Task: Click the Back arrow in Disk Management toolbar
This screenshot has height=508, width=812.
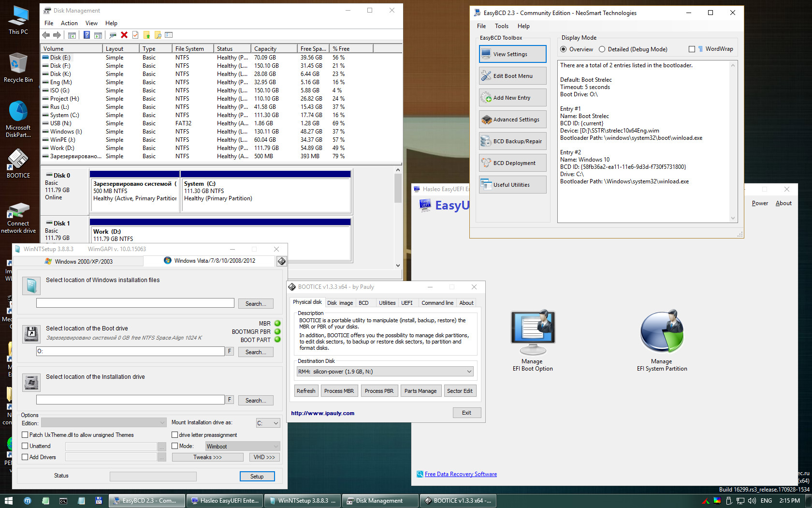Action: [46, 35]
